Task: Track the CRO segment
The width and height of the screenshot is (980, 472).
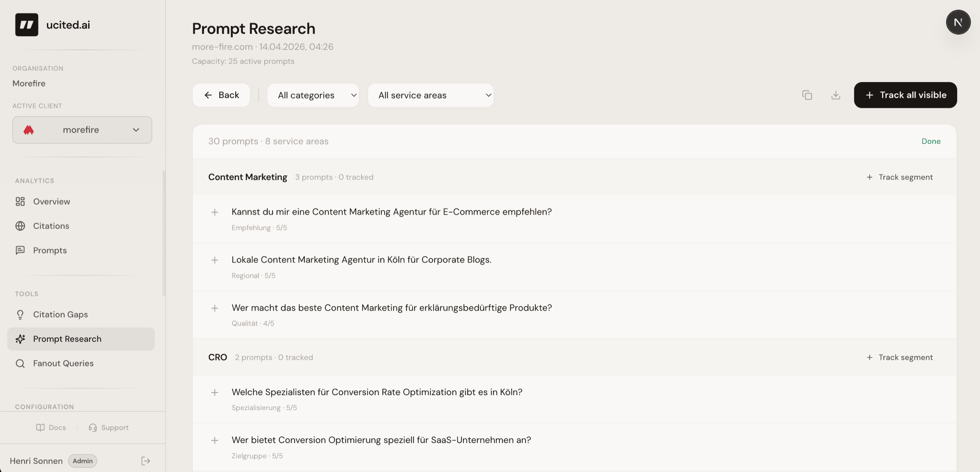Action: 900,357
